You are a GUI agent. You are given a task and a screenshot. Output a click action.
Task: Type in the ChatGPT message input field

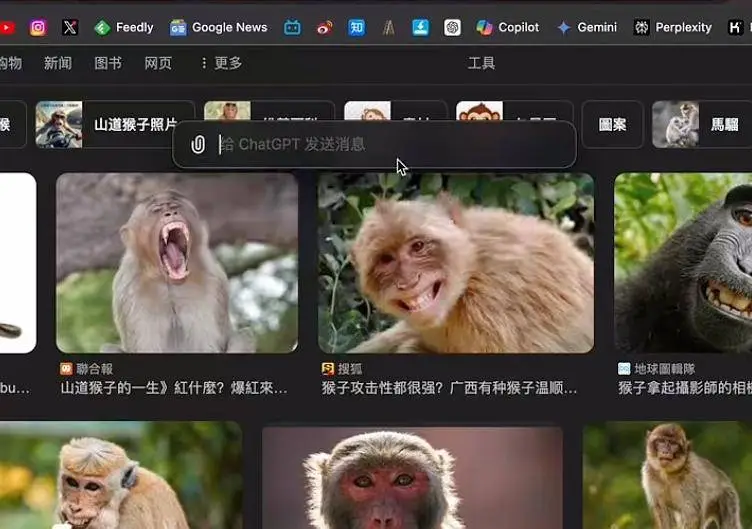pos(390,145)
